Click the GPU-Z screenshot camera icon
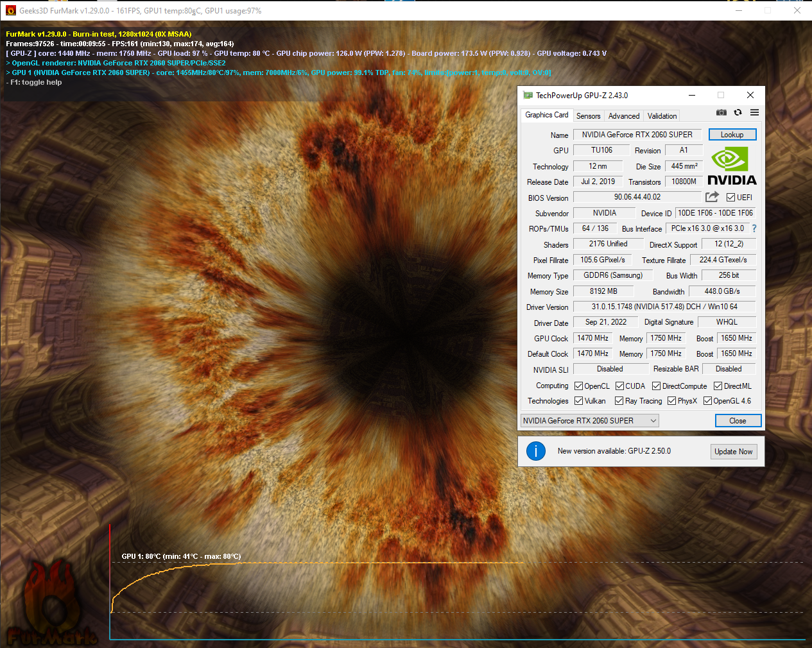 click(x=721, y=112)
